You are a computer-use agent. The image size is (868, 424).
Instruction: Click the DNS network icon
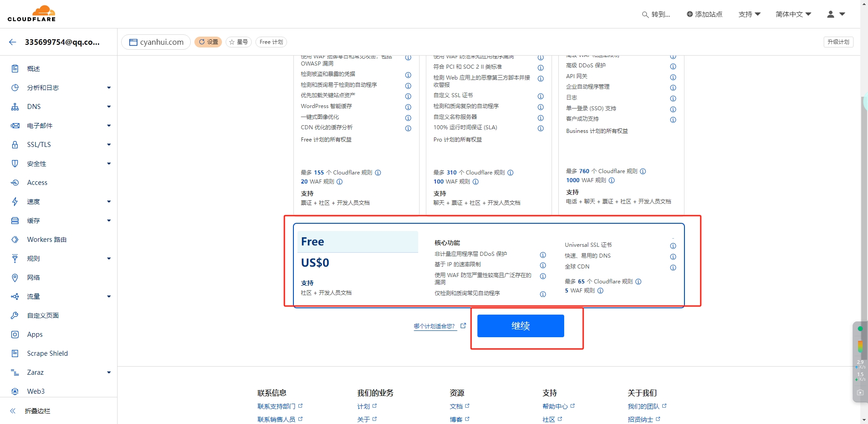[15, 107]
